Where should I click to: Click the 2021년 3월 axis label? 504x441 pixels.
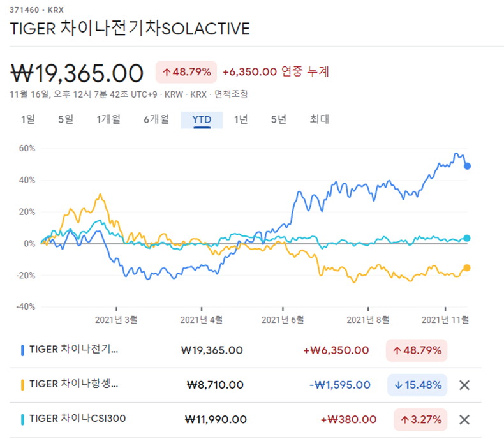116,320
